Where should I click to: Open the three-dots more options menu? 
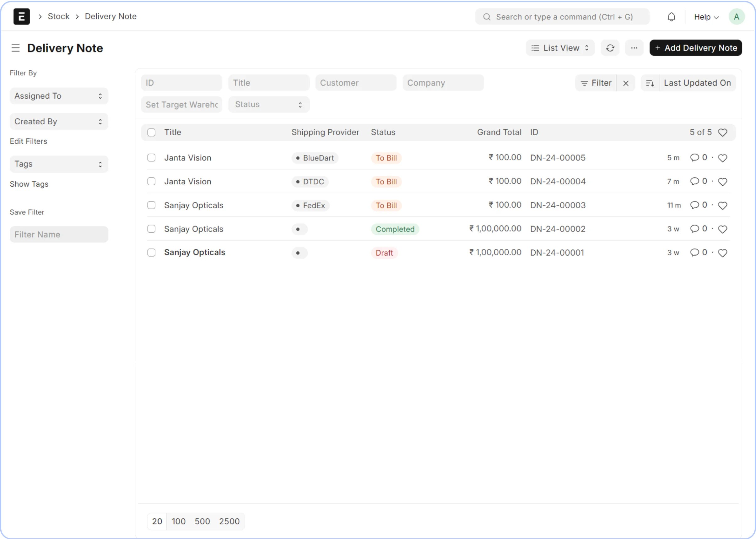click(634, 48)
